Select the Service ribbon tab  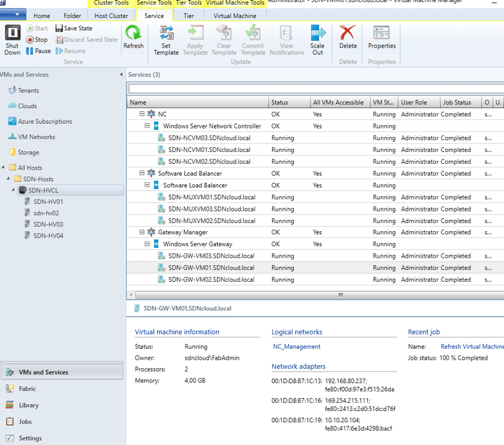tap(154, 15)
